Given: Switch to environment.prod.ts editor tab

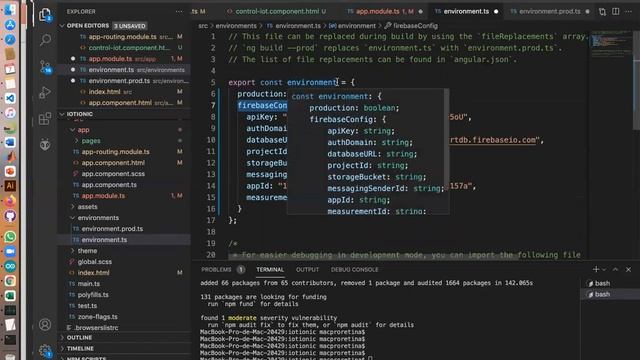Looking at the screenshot, I should [x=549, y=11].
